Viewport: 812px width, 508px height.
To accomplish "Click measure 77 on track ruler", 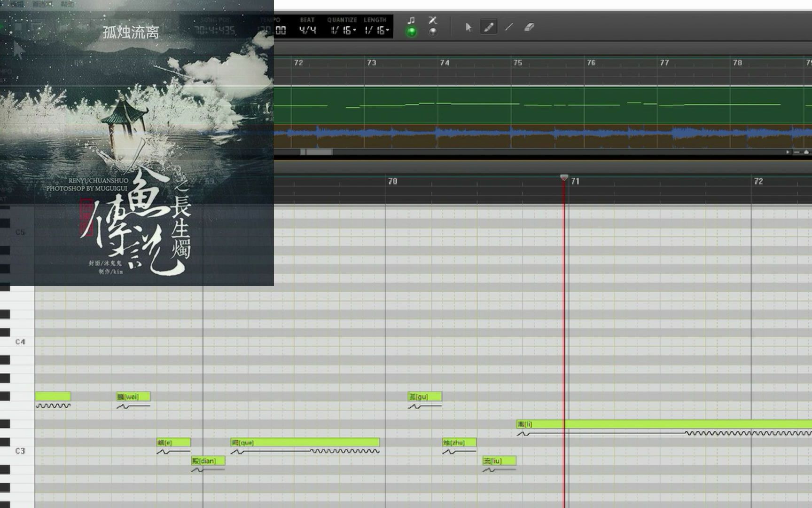I will (x=664, y=63).
